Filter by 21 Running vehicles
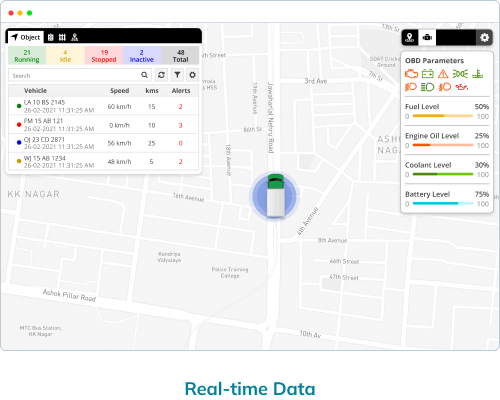 [27, 56]
